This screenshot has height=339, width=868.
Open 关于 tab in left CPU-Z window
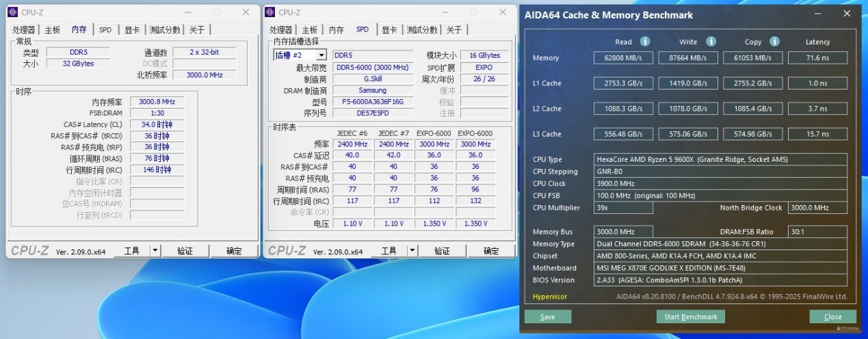(x=197, y=30)
